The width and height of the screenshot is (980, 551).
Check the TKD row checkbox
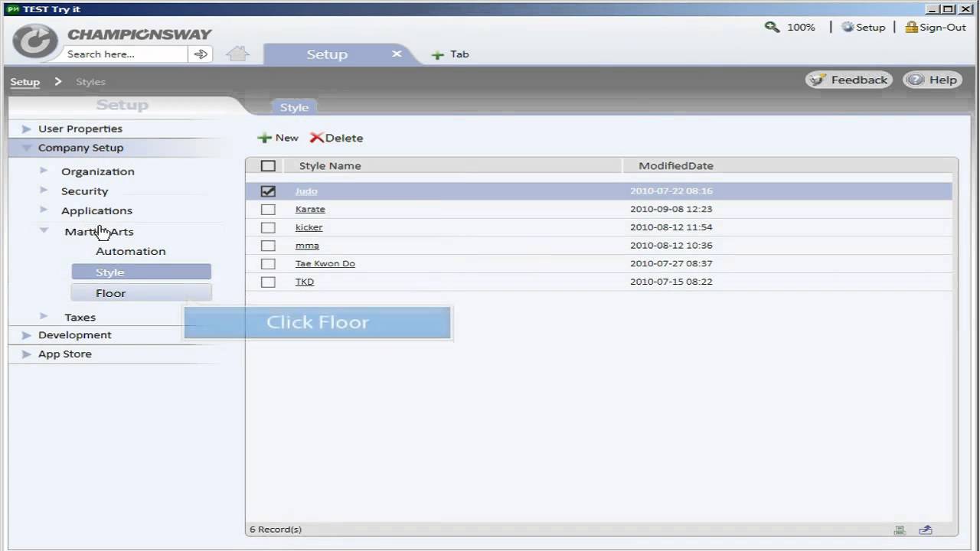(x=268, y=282)
